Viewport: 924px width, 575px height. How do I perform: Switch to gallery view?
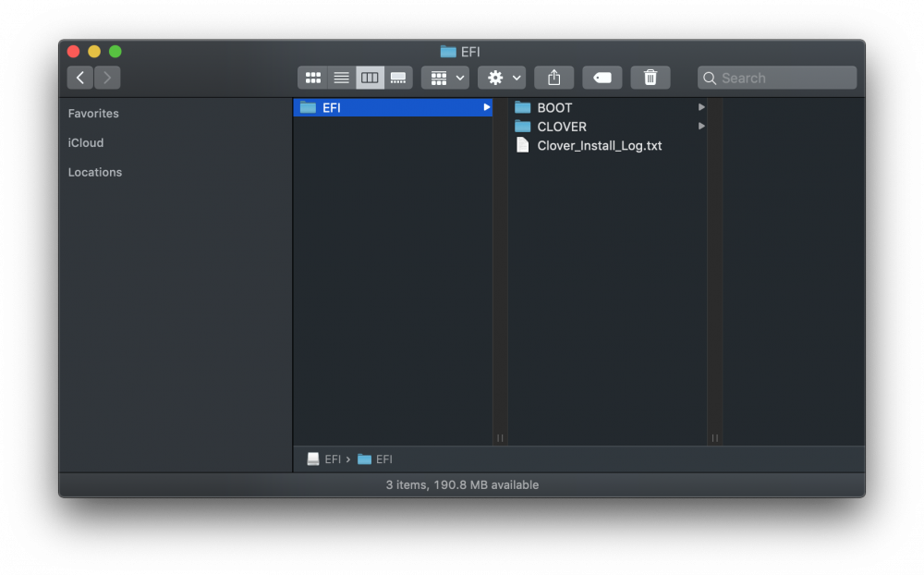398,78
